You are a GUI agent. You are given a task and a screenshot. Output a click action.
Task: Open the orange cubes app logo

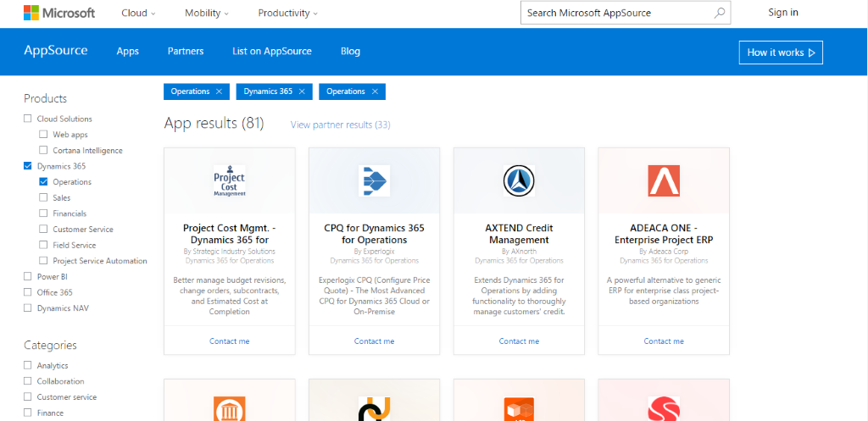(x=519, y=409)
